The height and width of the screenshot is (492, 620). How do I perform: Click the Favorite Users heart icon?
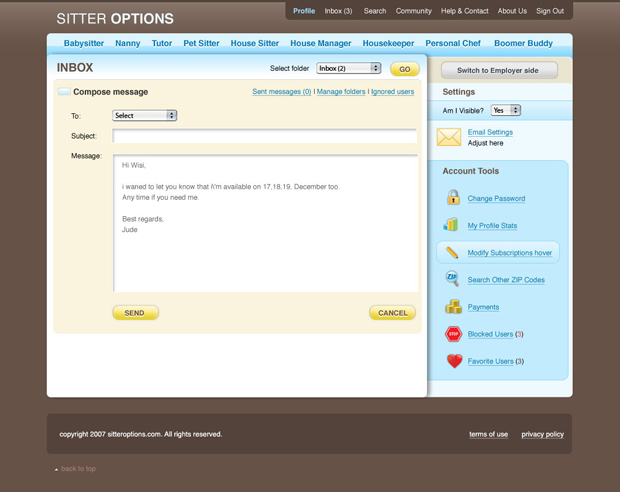click(x=453, y=361)
